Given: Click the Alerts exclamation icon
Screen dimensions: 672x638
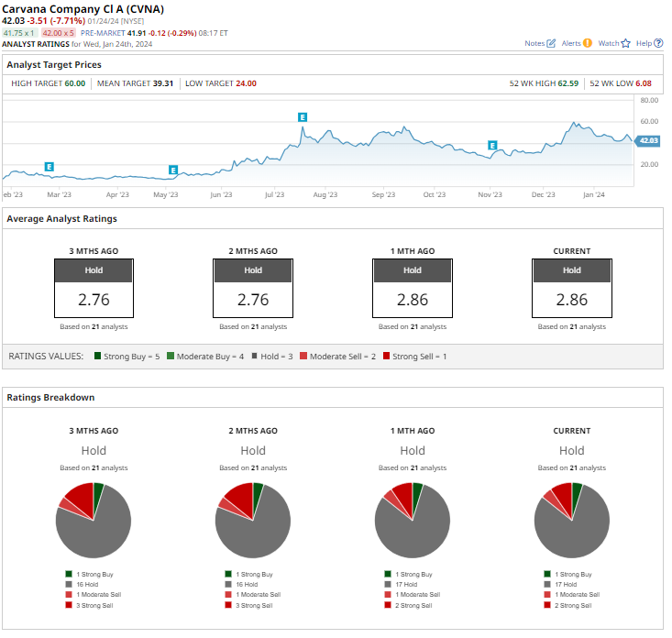Looking at the screenshot, I should pyautogui.click(x=588, y=43).
